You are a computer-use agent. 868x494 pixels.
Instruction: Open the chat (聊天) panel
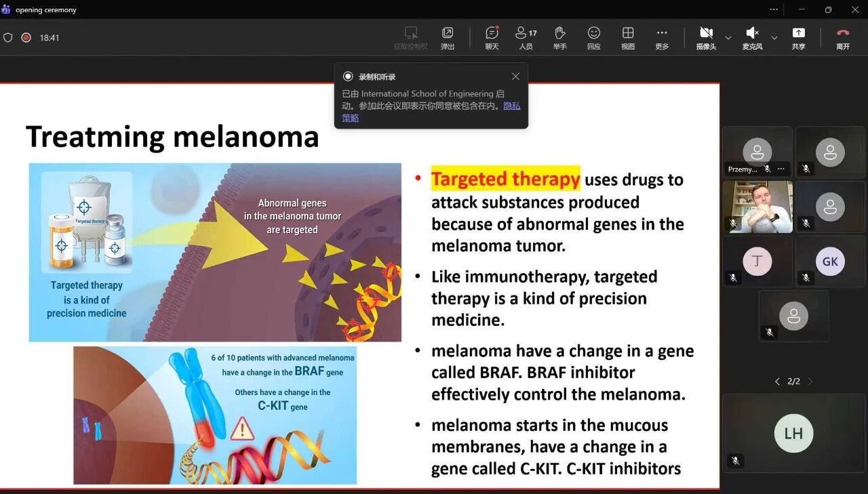492,37
